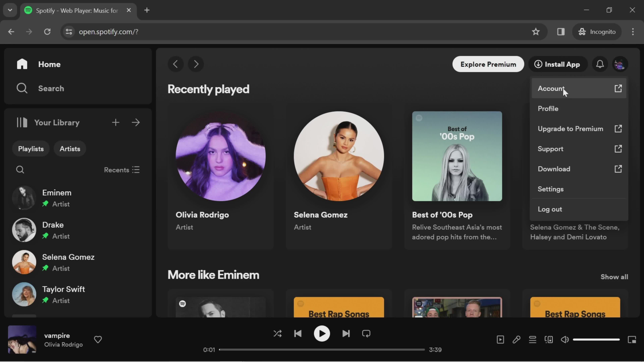
Task: Filter library by Playlists
Action: tap(31, 149)
